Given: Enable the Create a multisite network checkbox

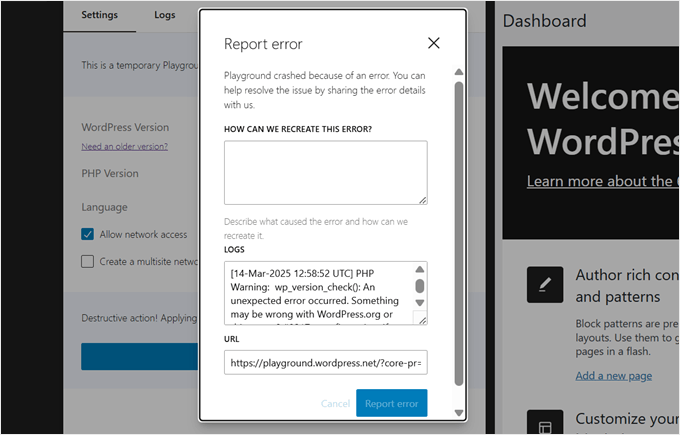Looking at the screenshot, I should [88, 262].
